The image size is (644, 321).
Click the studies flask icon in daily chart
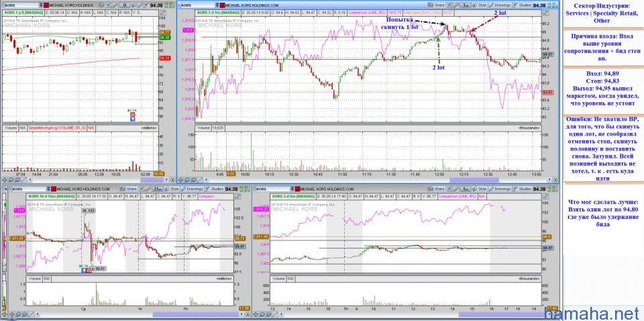pyautogui.click(x=147, y=5)
